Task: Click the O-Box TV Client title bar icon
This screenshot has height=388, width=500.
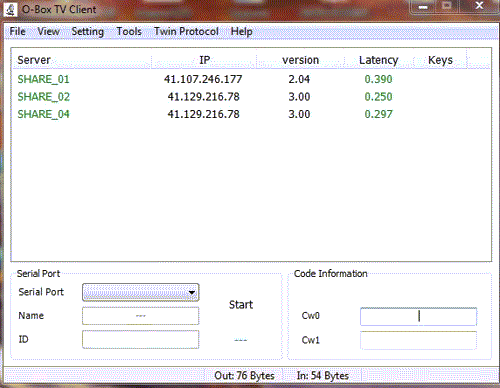Action: [x=10, y=10]
